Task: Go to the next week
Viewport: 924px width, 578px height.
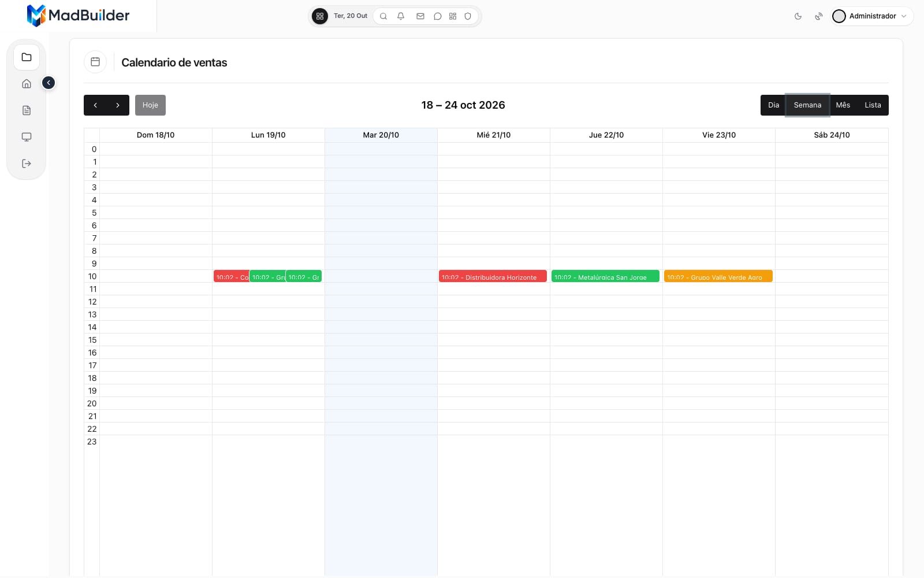Action: [118, 105]
